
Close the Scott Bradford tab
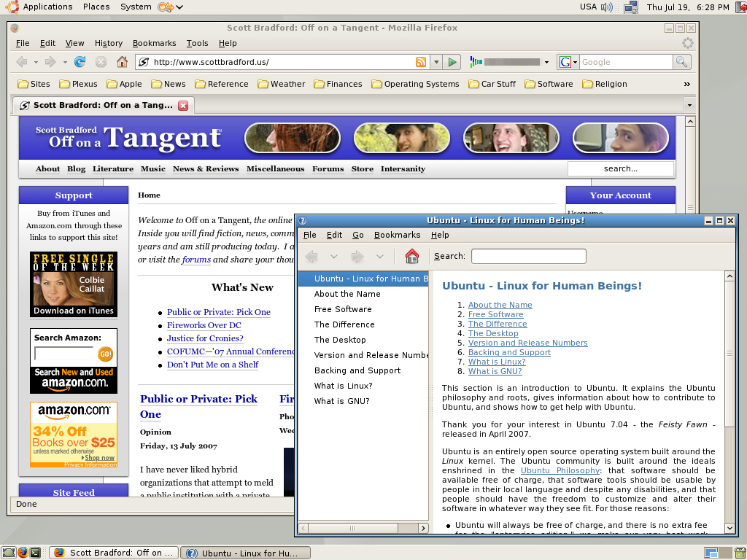coord(183,105)
